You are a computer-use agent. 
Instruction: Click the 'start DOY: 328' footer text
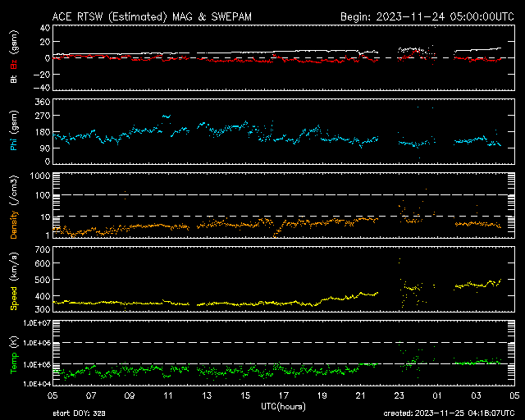[80, 413]
